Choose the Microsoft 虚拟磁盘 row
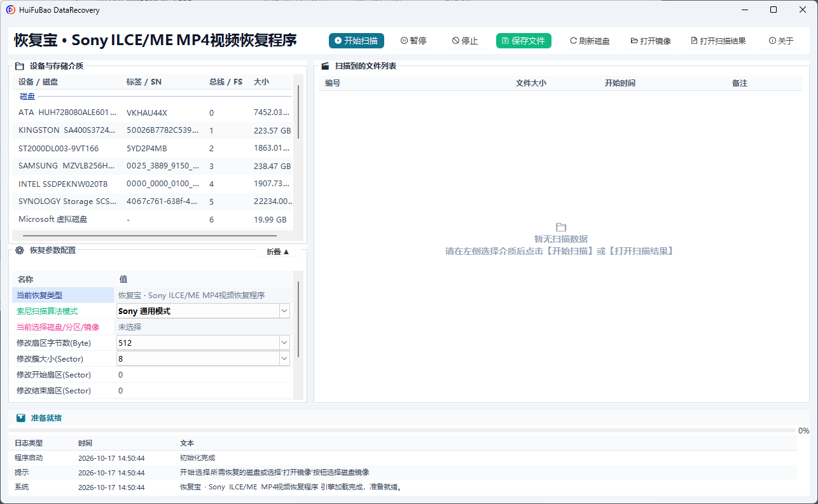 coord(153,219)
